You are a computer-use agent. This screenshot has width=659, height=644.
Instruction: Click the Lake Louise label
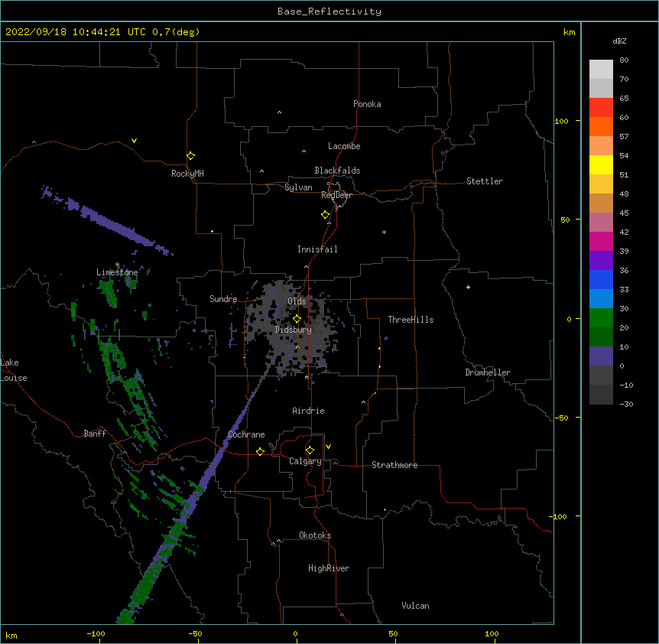pos(14,370)
